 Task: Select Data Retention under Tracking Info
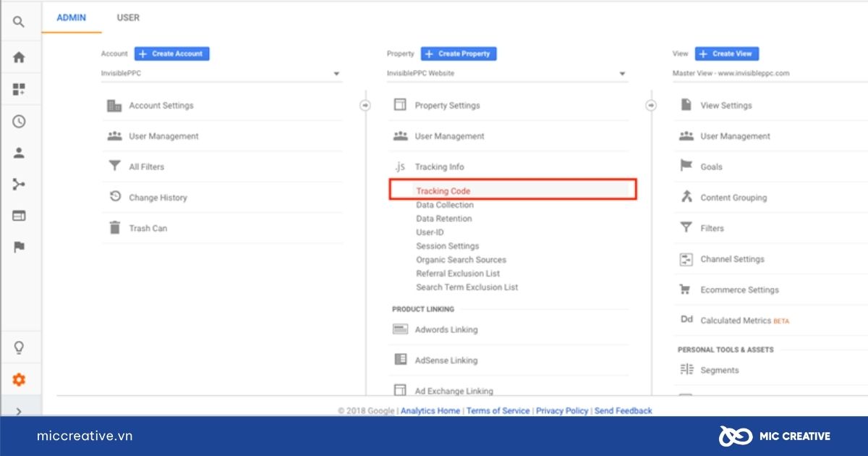coord(444,219)
